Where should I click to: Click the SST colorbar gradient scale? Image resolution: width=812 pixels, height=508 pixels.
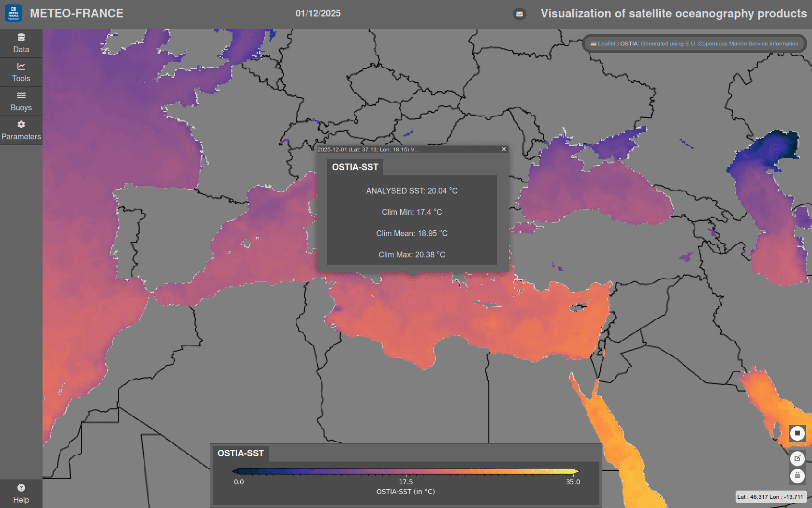[x=406, y=471]
